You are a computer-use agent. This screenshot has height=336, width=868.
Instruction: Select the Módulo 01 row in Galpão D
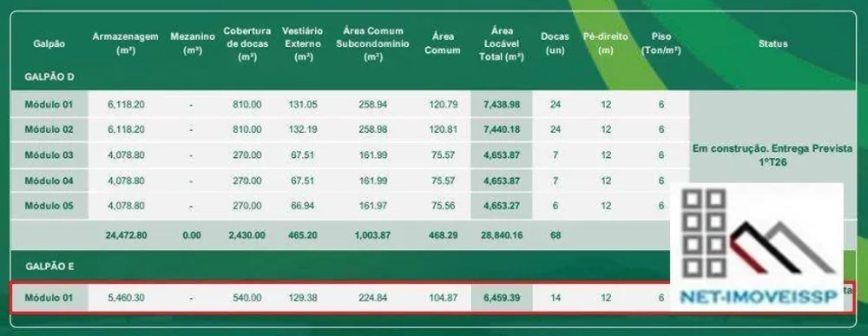pyautogui.click(x=350, y=104)
